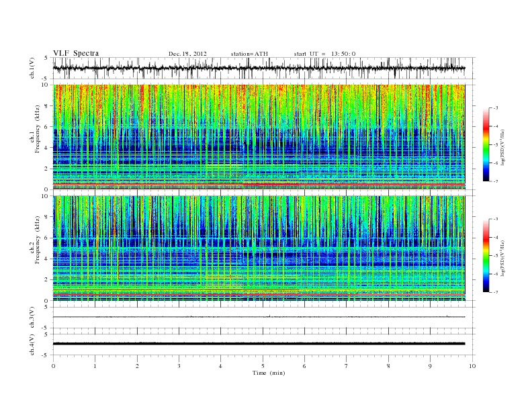This screenshot has height=411, width=532.
Task: Click the '8' tick on the time axis
Action: pos(388,366)
